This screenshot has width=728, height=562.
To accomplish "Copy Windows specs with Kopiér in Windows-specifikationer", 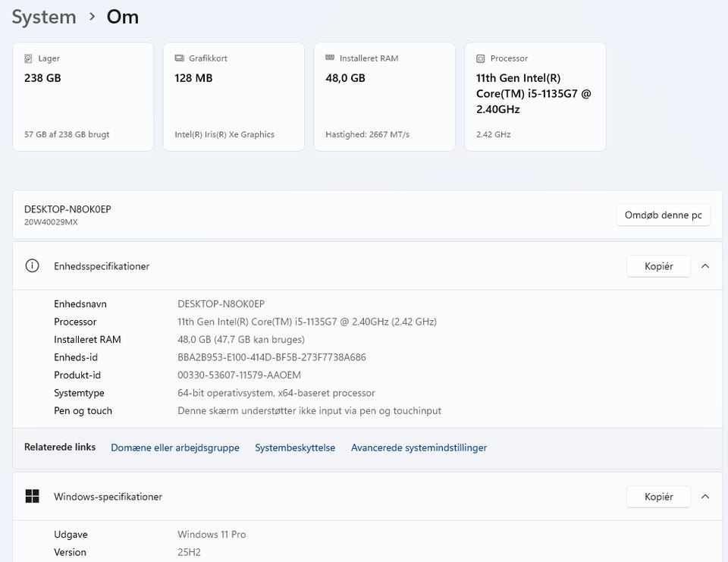I will [x=658, y=497].
